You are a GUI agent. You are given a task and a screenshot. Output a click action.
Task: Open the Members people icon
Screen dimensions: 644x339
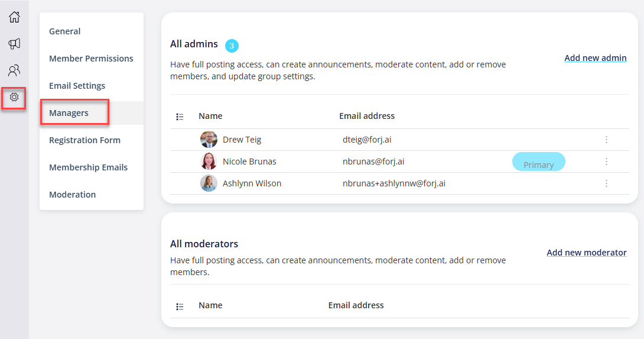(x=14, y=70)
